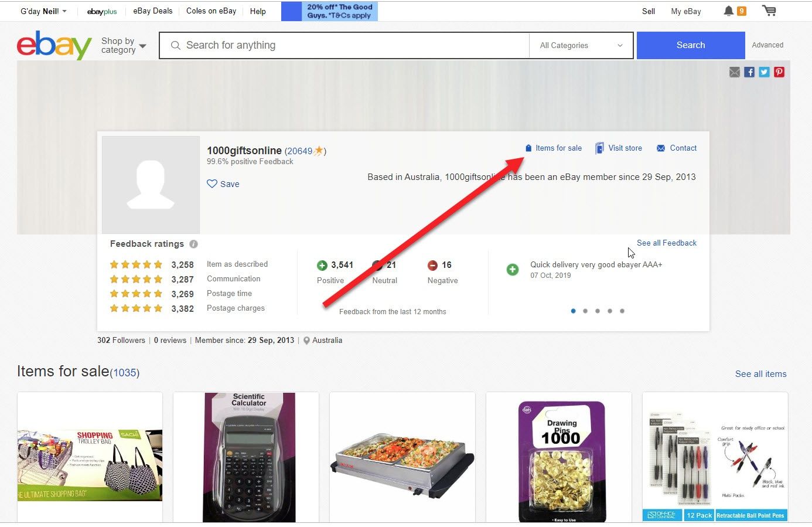Click the 0 reviews text

point(170,340)
